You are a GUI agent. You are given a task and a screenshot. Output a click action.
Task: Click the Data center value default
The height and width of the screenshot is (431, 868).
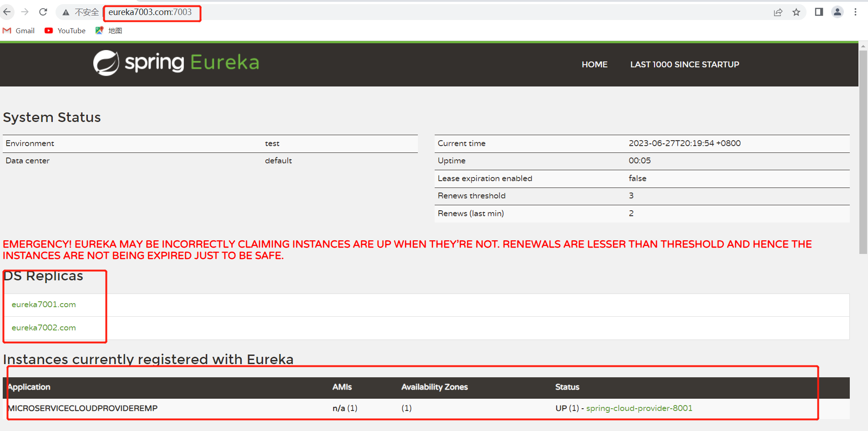[278, 161]
